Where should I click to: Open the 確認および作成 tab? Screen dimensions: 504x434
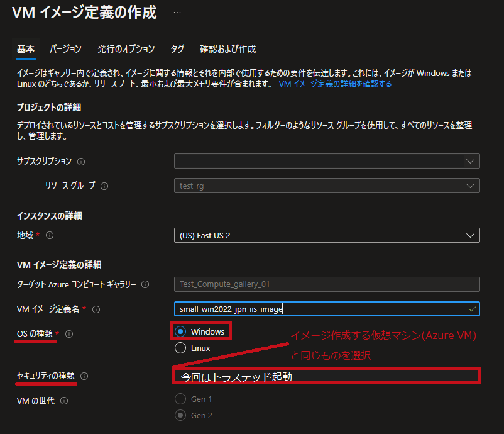click(x=228, y=49)
